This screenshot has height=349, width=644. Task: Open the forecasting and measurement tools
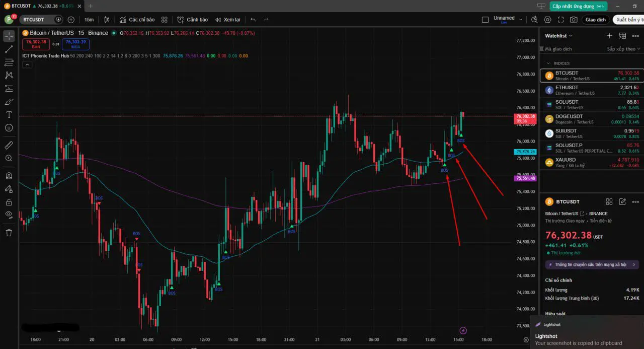click(9, 89)
